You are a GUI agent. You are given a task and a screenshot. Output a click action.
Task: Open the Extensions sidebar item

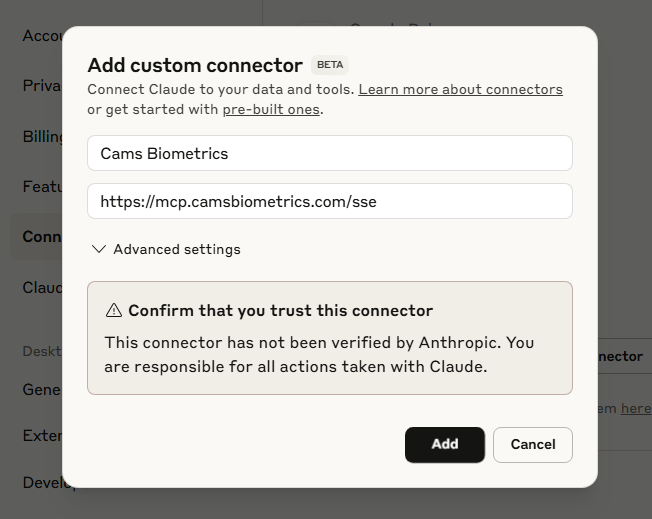coord(42,435)
